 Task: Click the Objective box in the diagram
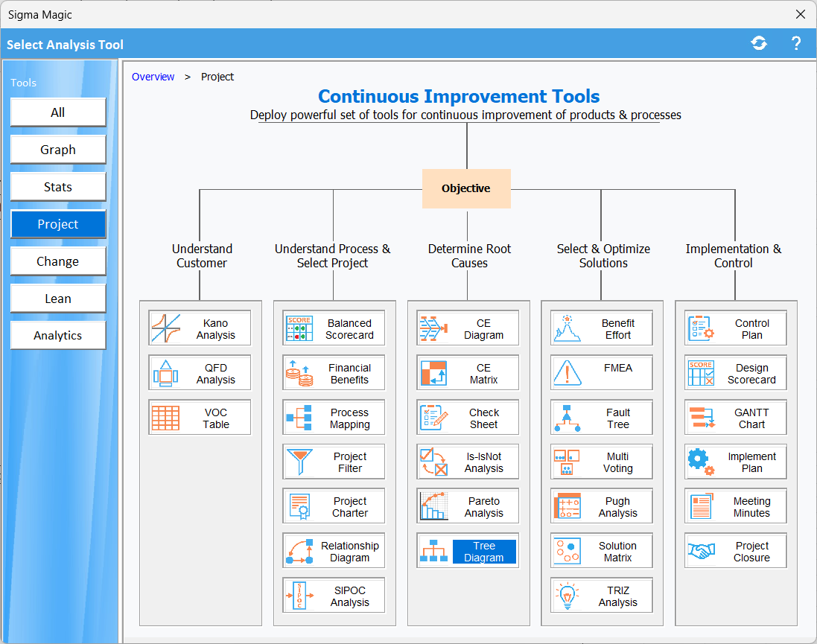click(x=466, y=188)
